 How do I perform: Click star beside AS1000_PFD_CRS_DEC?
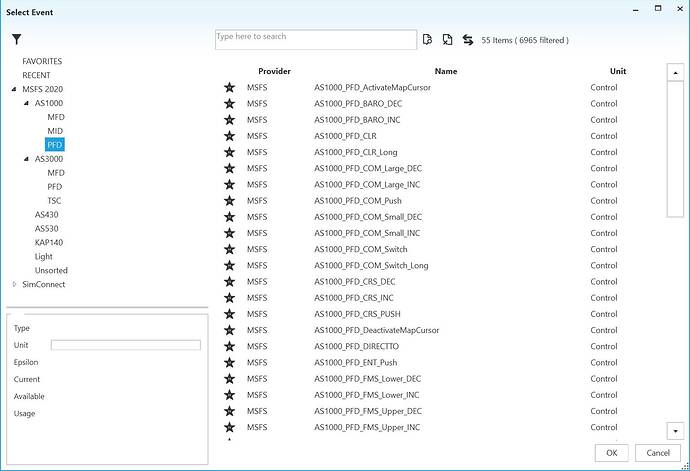229,282
